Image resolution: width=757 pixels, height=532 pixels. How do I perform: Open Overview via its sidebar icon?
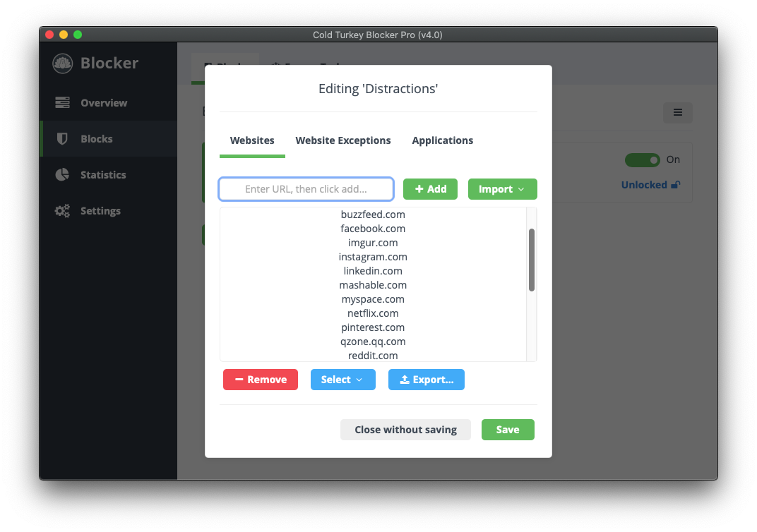click(x=62, y=102)
